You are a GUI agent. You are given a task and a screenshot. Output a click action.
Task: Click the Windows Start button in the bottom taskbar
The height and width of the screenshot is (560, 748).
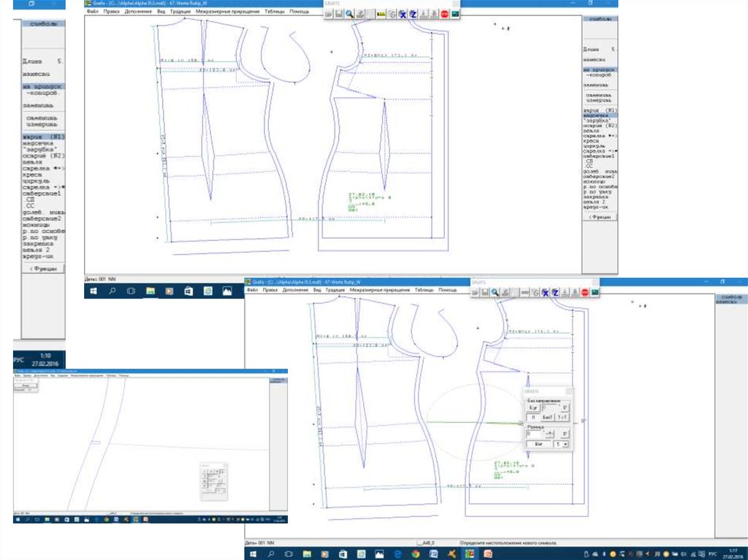click(x=253, y=553)
